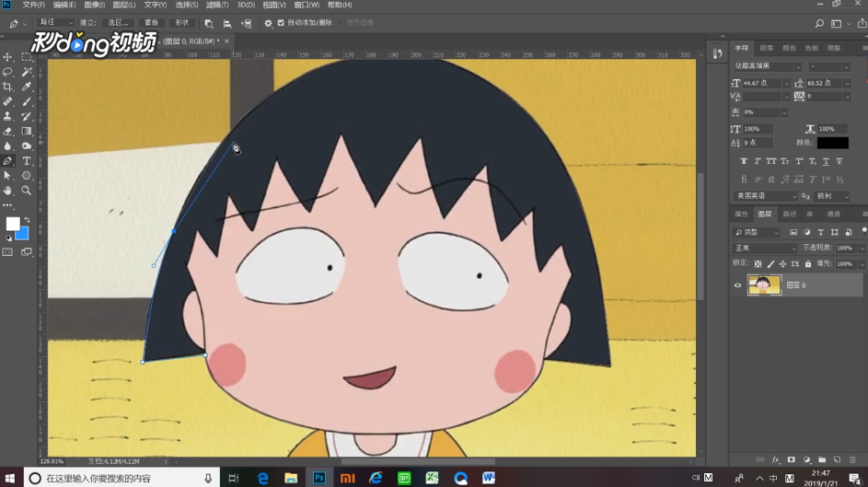Open path alignment icon in options bar

point(227,23)
